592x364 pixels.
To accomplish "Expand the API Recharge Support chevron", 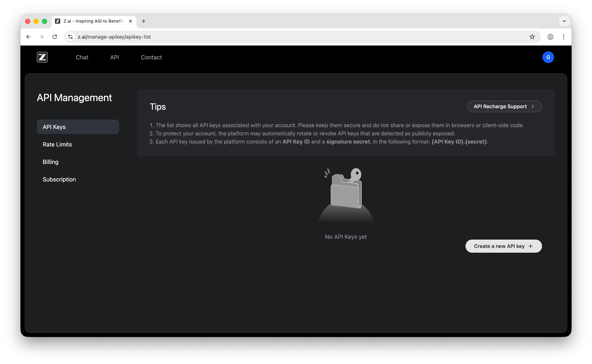I will [533, 106].
